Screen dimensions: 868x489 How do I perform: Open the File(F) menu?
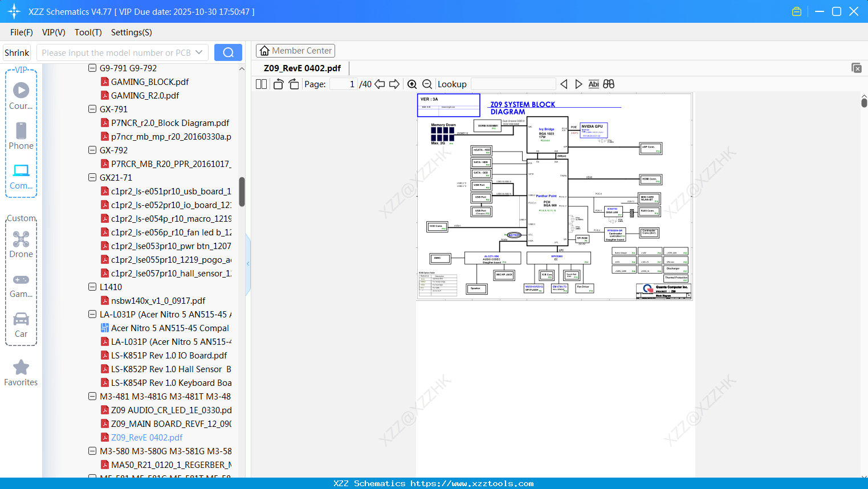tap(22, 32)
